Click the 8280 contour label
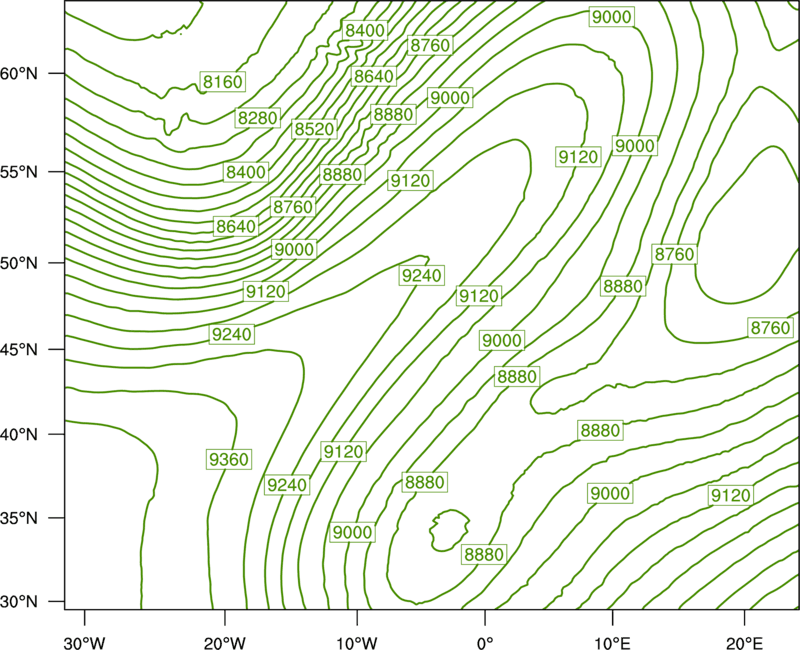 [258, 118]
